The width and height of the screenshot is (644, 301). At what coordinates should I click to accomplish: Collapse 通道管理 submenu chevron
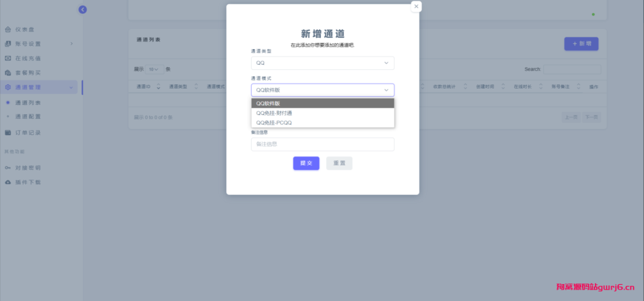(x=71, y=87)
